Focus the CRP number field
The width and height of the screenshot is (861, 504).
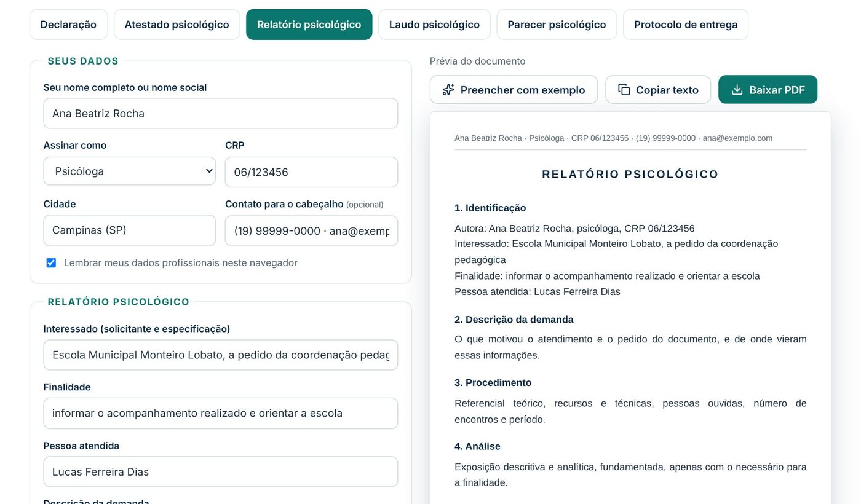coord(311,172)
